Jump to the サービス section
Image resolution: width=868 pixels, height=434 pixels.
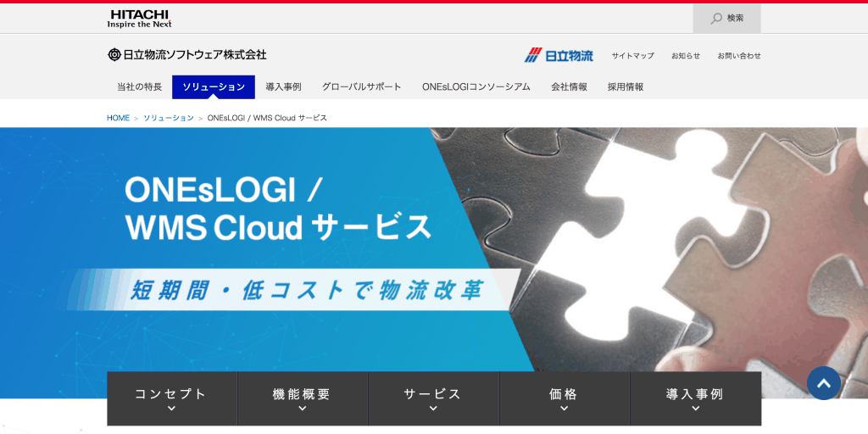coord(433,398)
